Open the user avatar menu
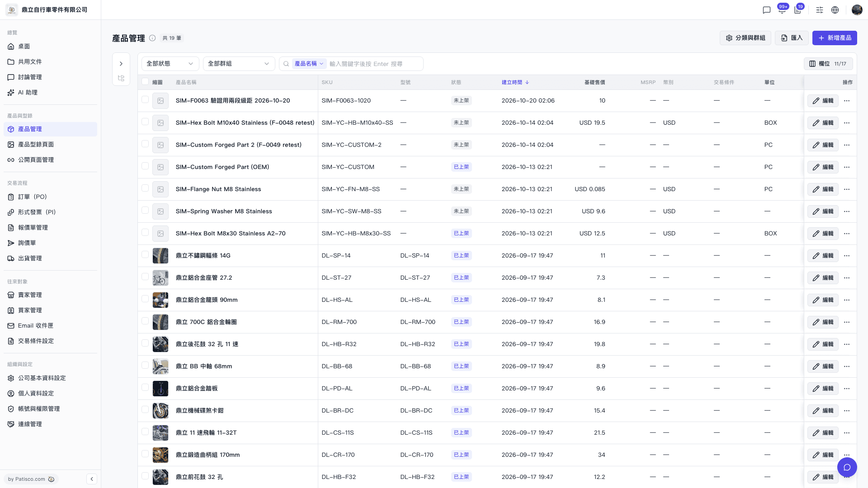This screenshot has width=868, height=488. click(x=857, y=10)
